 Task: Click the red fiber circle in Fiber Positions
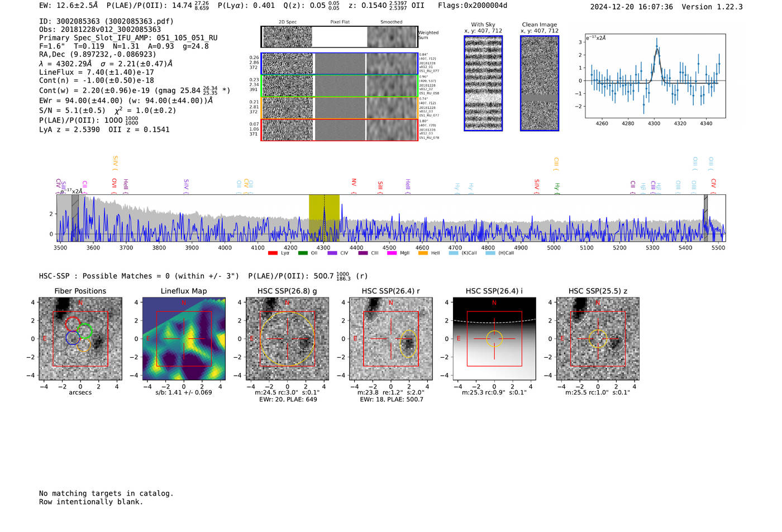point(73,324)
